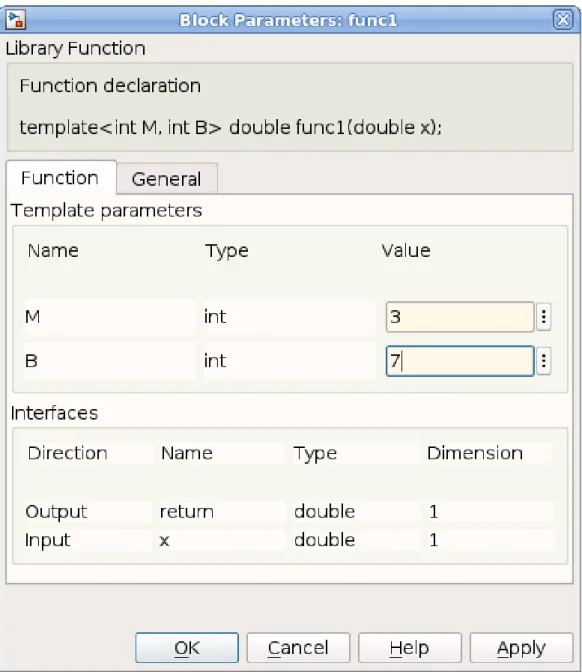Open the three-dot menu for parameter B
Screen dimensions: 582x672
pos(543,361)
